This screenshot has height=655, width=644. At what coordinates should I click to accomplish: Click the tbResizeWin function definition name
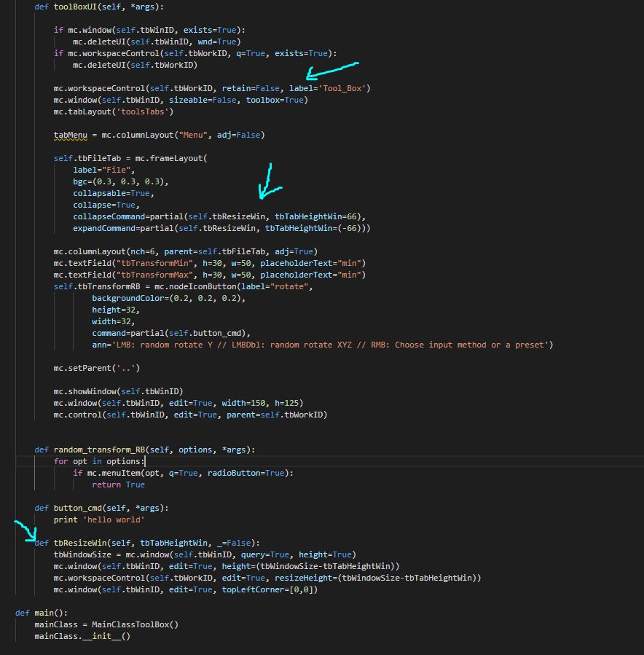(82, 543)
